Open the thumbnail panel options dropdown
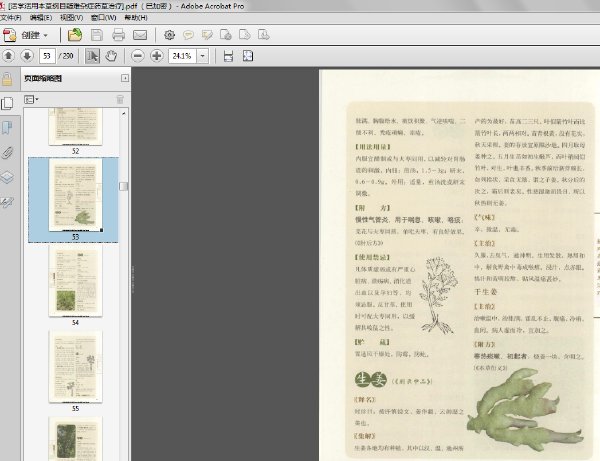This screenshot has height=461, width=600. tap(31, 99)
